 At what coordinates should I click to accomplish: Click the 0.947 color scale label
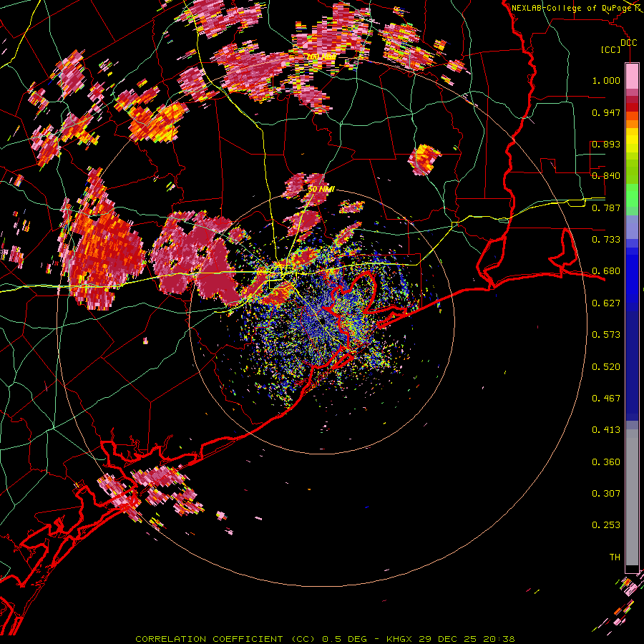[x=606, y=112]
